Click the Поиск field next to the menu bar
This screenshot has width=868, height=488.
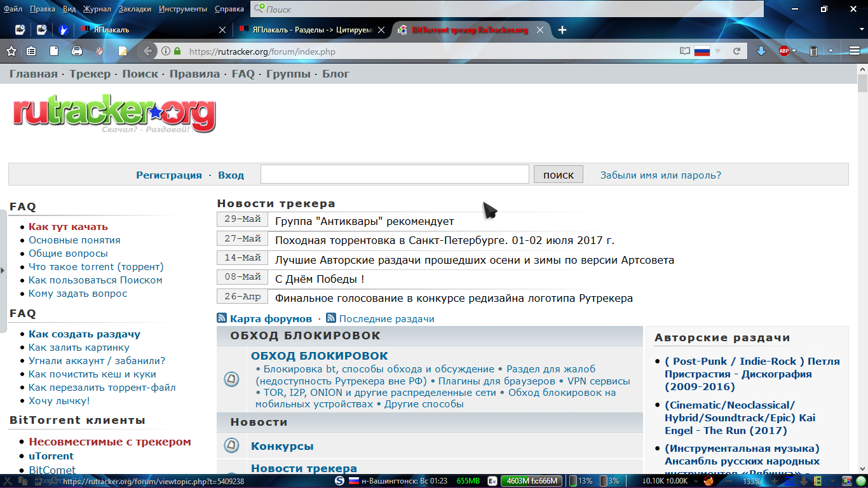[x=507, y=10]
